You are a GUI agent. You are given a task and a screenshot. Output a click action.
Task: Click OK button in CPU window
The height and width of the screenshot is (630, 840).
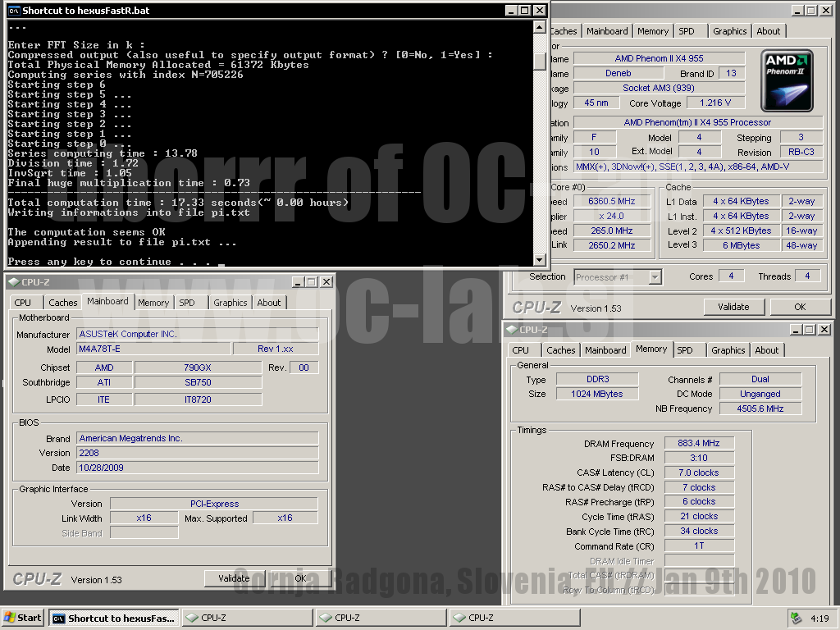800,307
